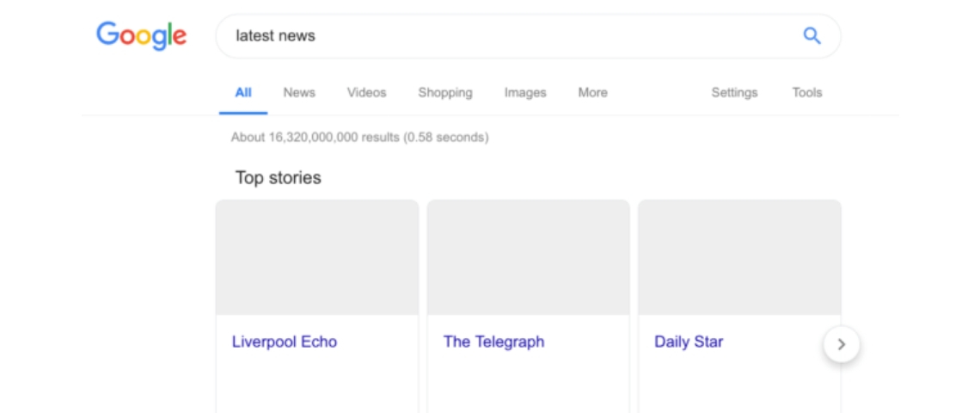Click the results count text
The width and height of the screenshot is (980, 413).
click(x=359, y=137)
